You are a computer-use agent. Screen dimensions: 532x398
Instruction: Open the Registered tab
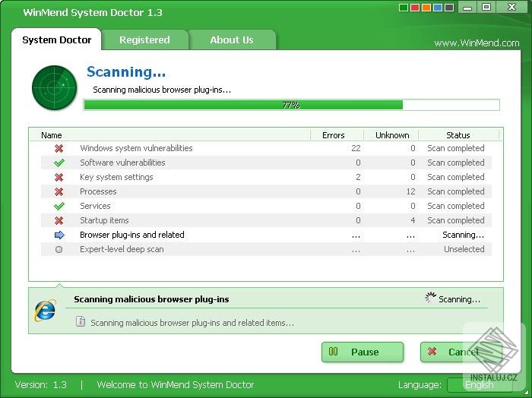coord(144,39)
